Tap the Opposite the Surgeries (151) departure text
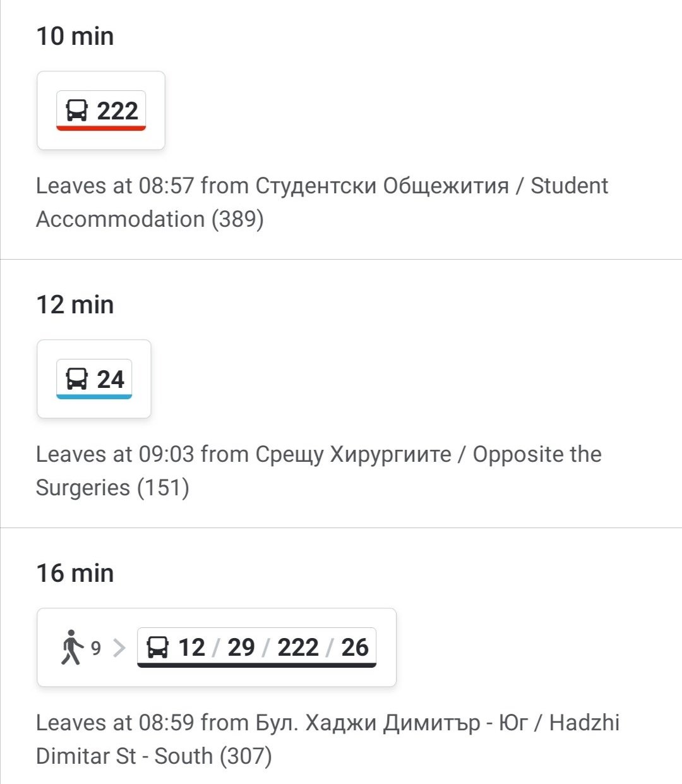682x784 pixels. pos(318,471)
